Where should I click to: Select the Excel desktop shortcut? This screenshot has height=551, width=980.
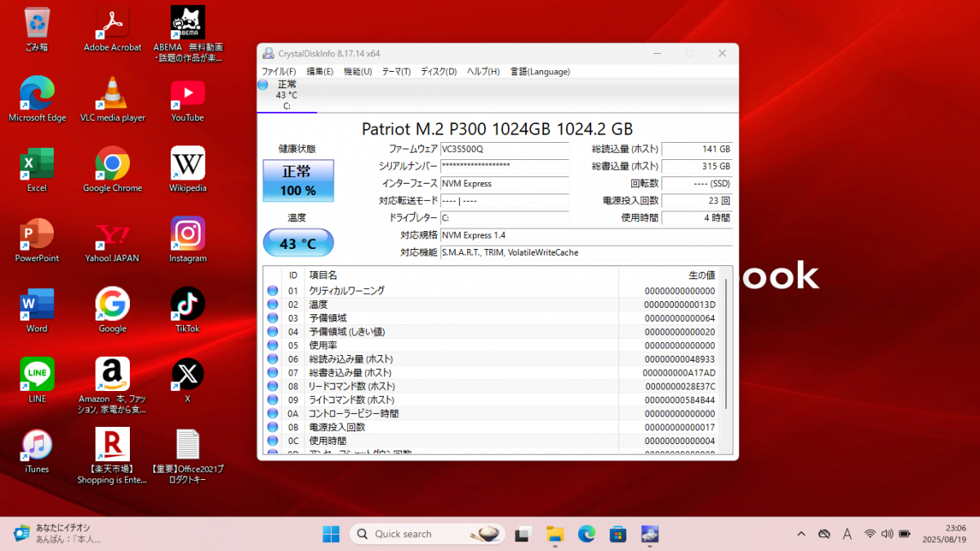click(x=37, y=170)
